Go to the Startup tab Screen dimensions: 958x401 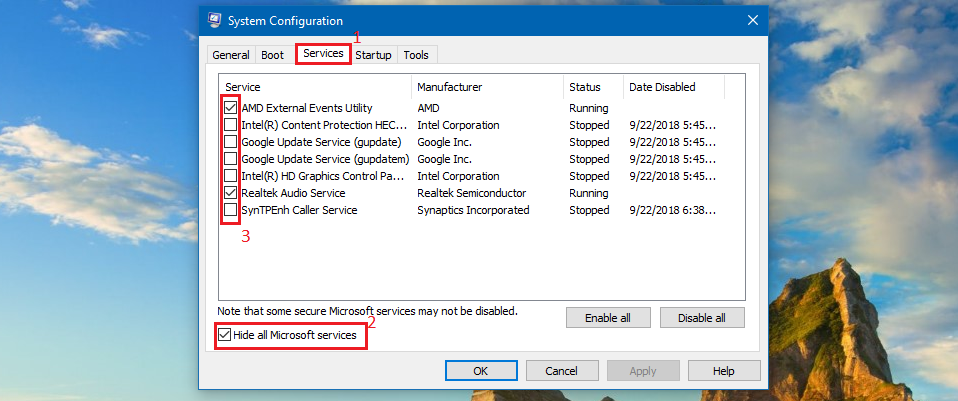[373, 55]
